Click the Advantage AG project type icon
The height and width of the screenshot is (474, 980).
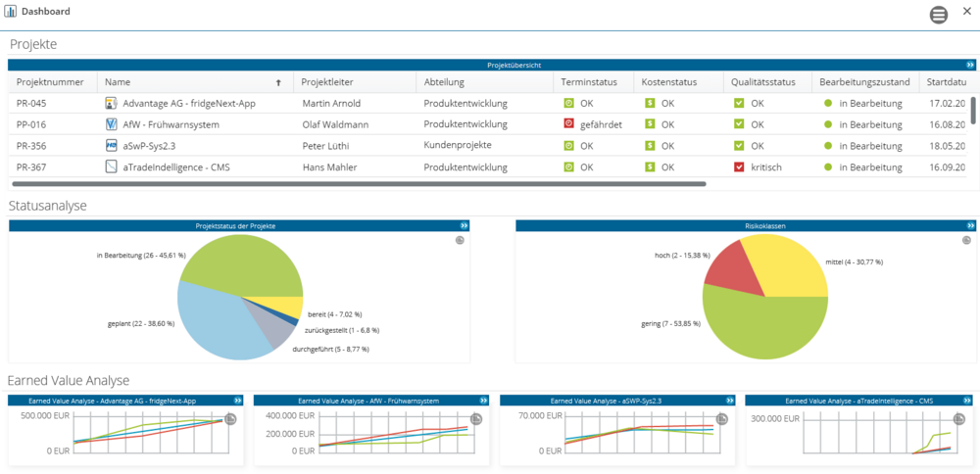(x=111, y=103)
